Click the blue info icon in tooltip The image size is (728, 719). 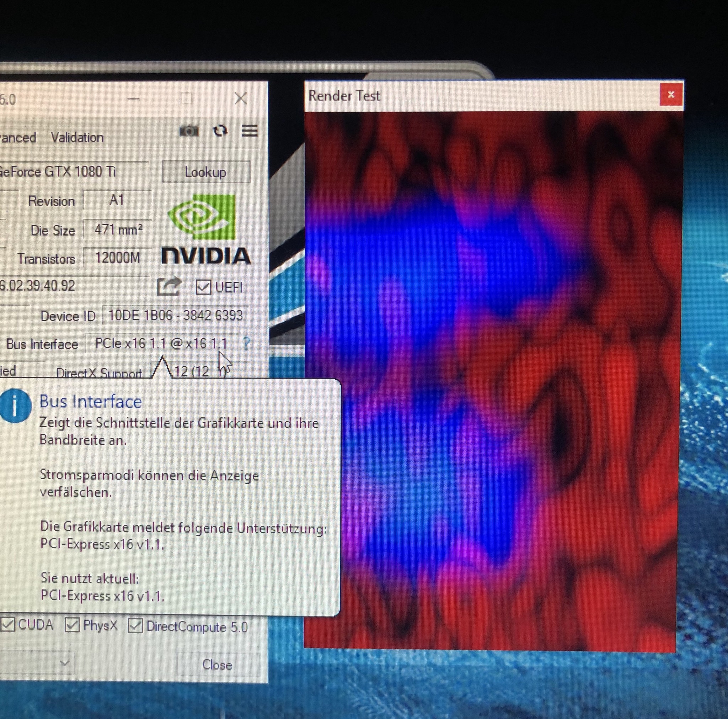click(x=15, y=406)
